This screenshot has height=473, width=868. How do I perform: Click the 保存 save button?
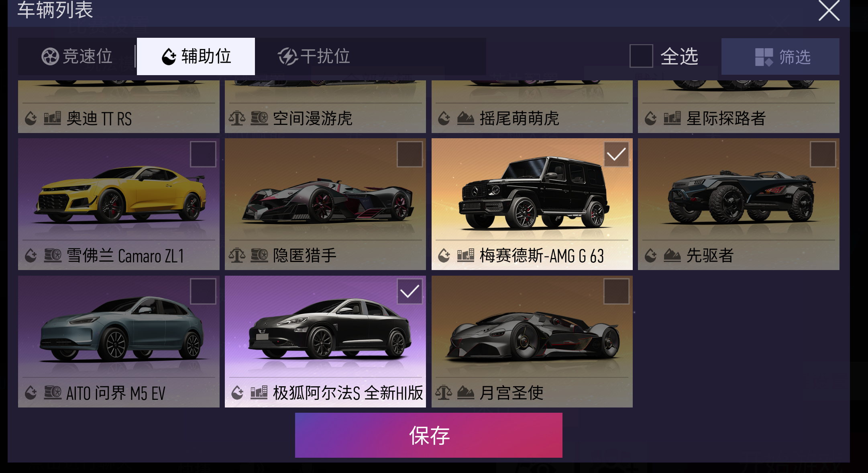[x=429, y=435]
